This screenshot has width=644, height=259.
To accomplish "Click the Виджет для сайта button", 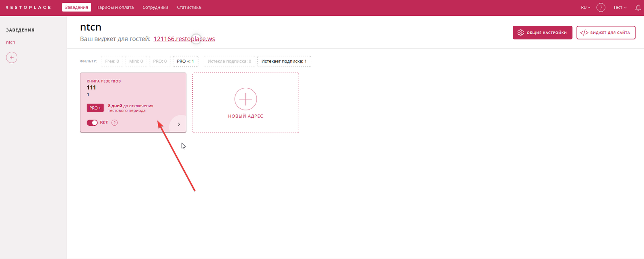I will 605,33.
